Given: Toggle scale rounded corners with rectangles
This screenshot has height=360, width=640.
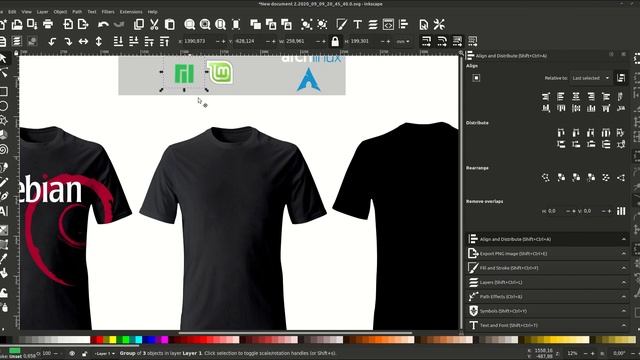Looking at the screenshot, I should [442, 41].
